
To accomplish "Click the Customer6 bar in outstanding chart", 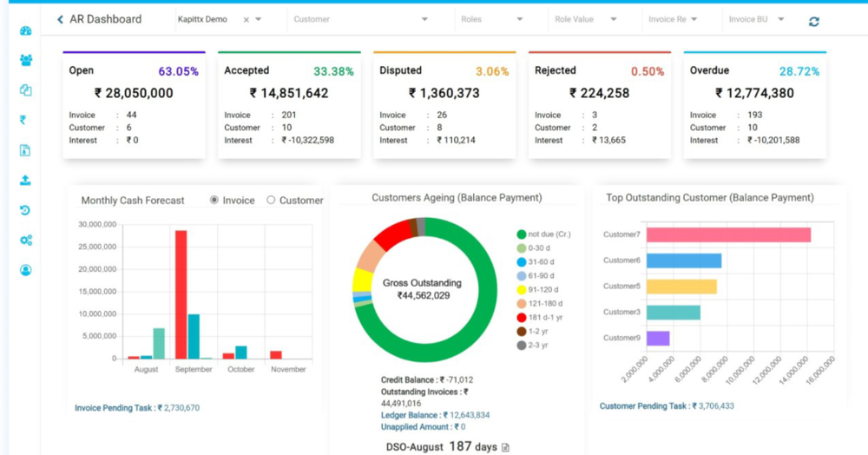I will click(x=684, y=260).
